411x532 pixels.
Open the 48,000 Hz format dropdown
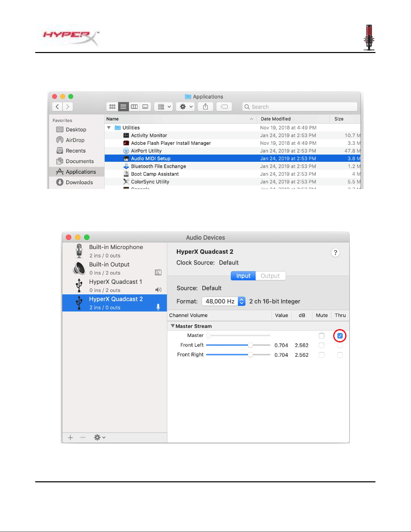tap(223, 301)
